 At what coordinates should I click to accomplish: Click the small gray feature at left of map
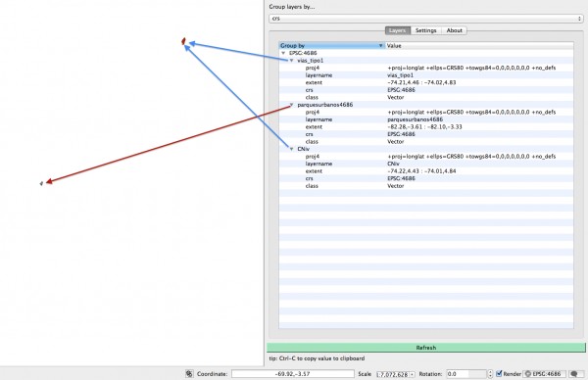tap(41, 183)
